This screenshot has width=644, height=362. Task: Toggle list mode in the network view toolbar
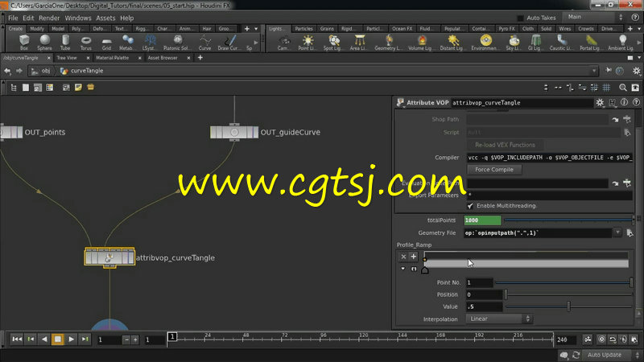pyautogui.click(x=14, y=88)
